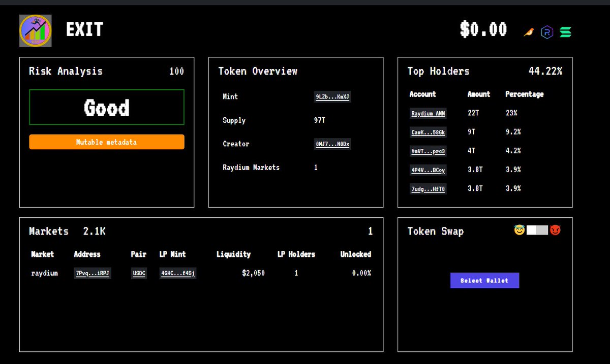Click the Select Wallet button
The width and height of the screenshot is (610, 364).
click(484, 280)
